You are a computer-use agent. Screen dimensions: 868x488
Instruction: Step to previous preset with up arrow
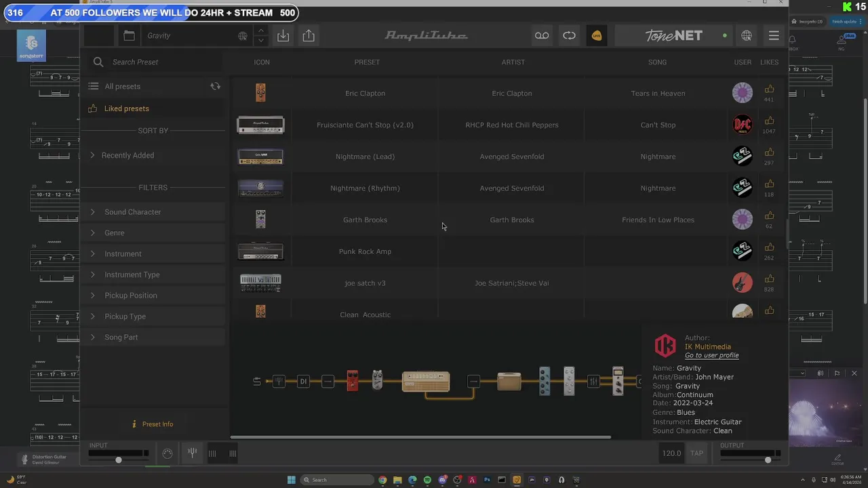pyautogui.click(x=260, y=31)
